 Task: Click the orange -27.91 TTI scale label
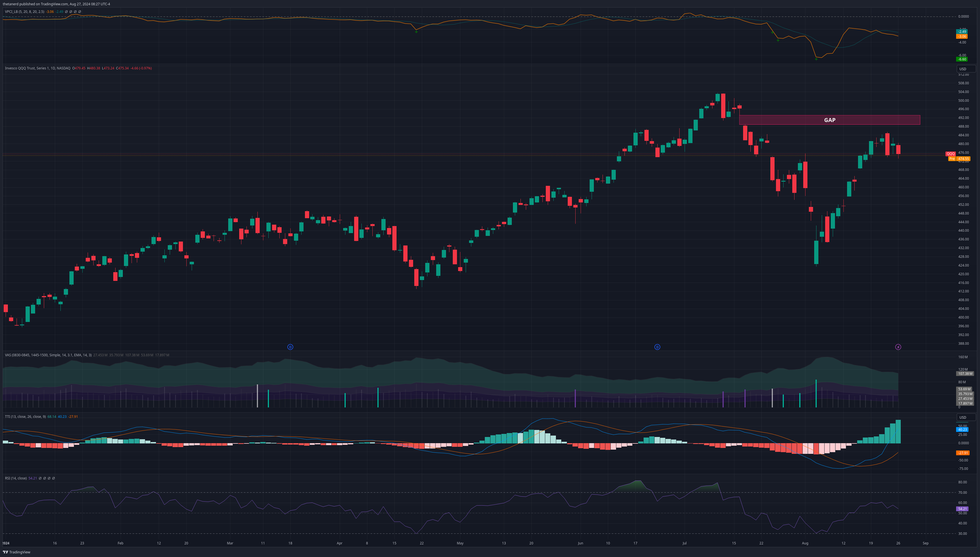click(962, 453)
